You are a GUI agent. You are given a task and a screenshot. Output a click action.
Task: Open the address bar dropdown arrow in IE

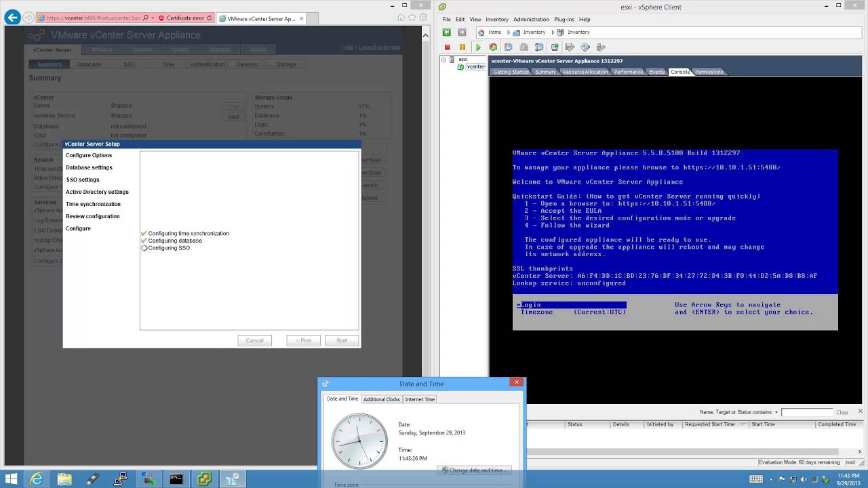pos(153,18)
